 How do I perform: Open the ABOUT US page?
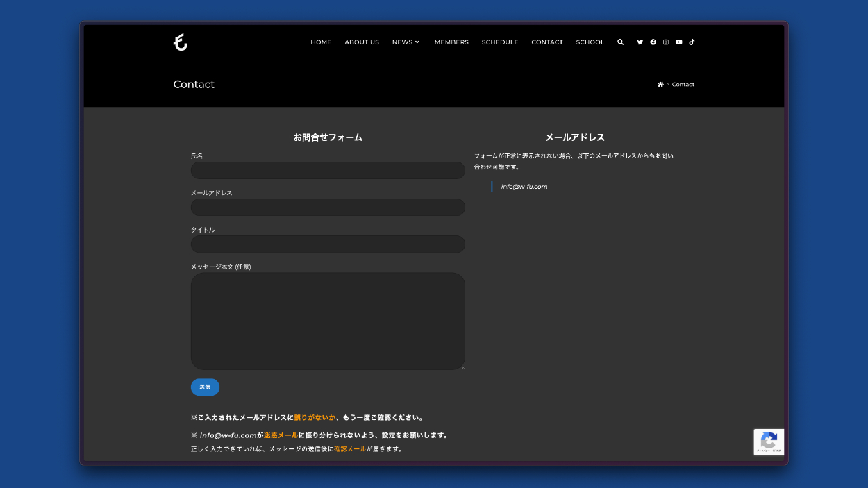pyautogui.click(x=362, y=42)
